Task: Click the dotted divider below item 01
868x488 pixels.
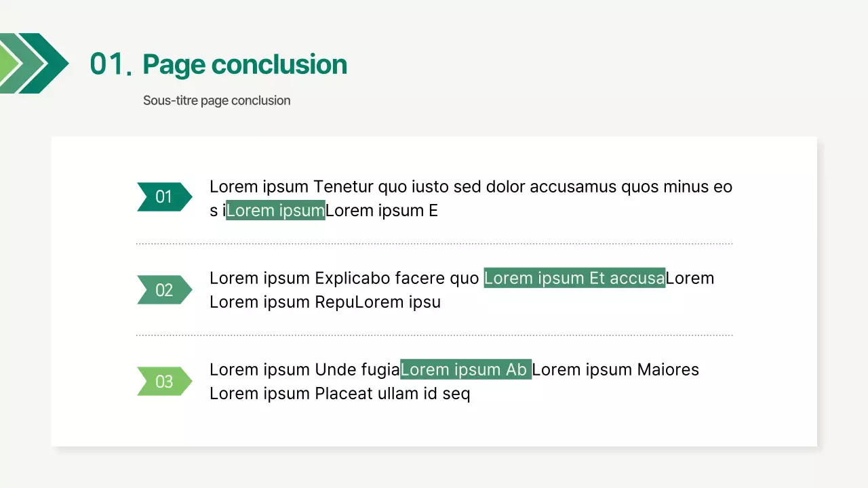Action: (434, 243)
